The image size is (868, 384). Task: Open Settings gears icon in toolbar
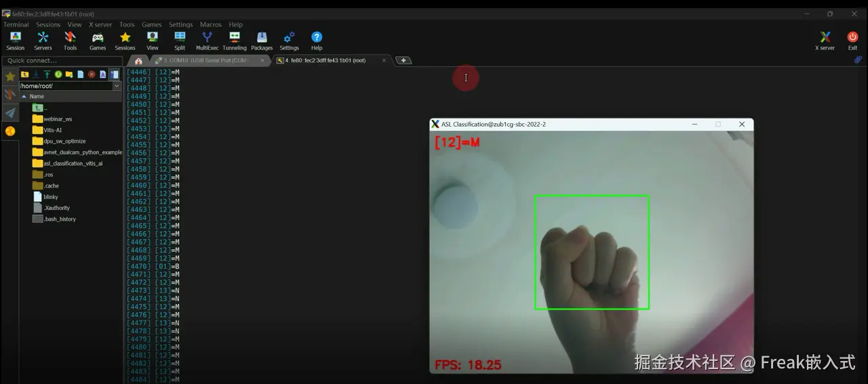289,41
